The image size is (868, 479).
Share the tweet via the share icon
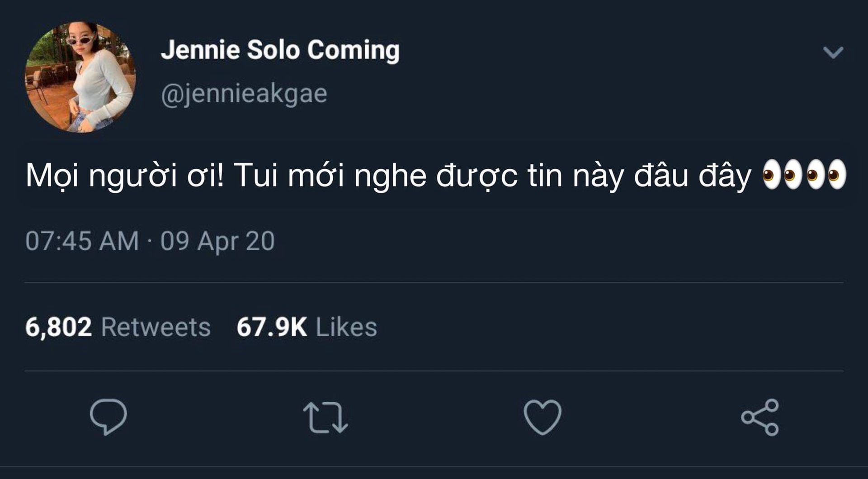point(760,417)
